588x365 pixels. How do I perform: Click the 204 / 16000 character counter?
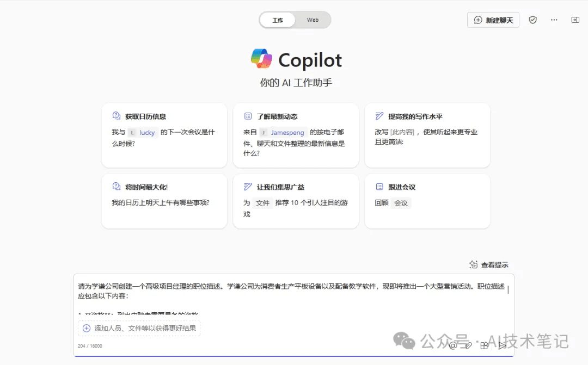[90, 346]
